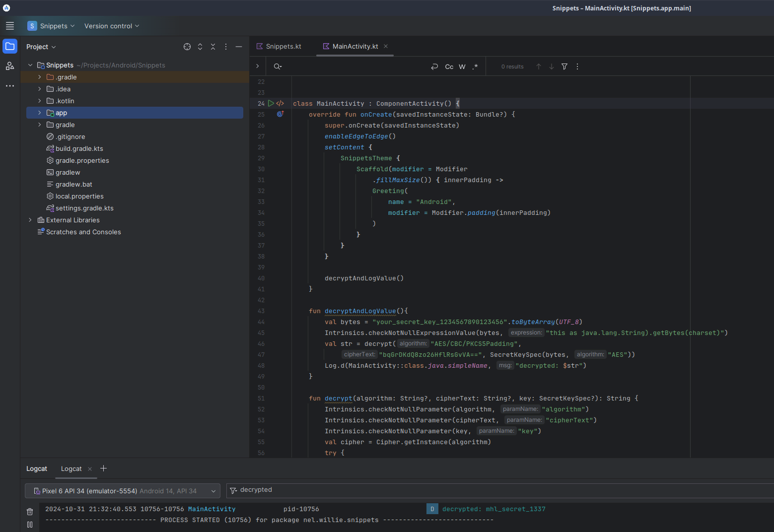Open local.properties file
This screenshot has height=532, width=774.
tap(79, 196)
